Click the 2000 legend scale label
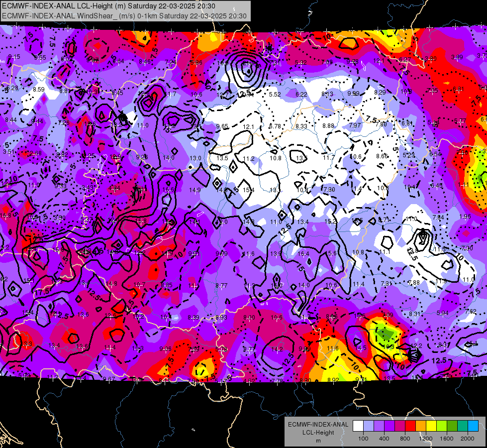This screenshot has width=487, height=448. click(x=467, y=439)
